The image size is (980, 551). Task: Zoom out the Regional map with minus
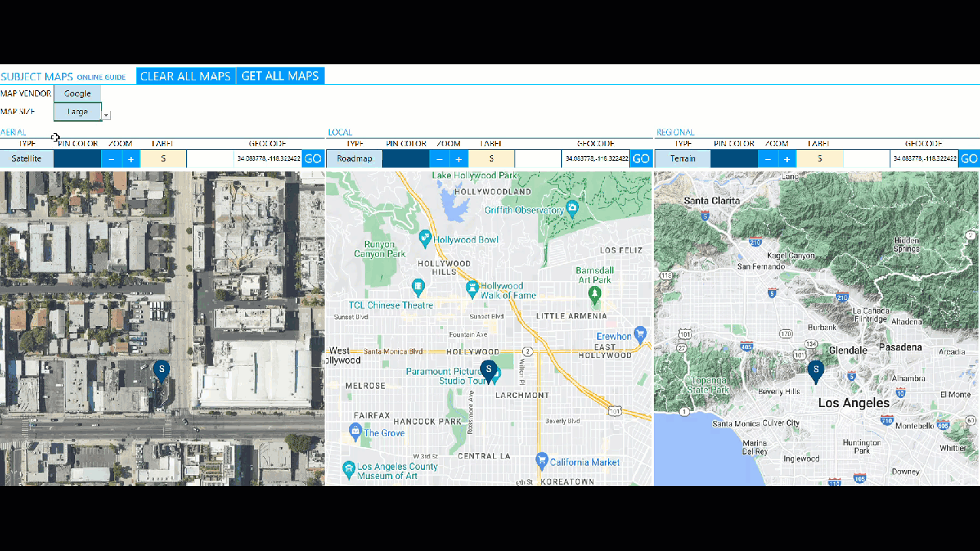coord(768,159)
